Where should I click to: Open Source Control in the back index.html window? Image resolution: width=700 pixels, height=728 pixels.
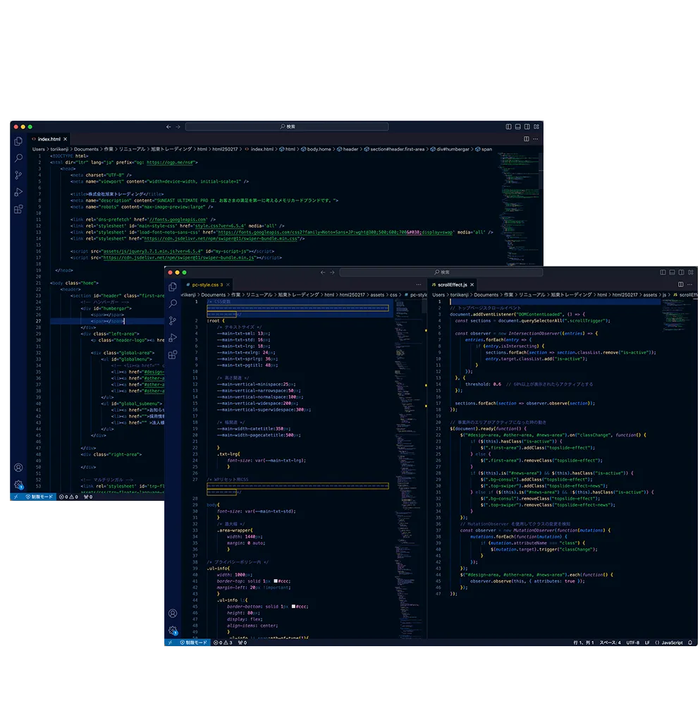(18, 175)
